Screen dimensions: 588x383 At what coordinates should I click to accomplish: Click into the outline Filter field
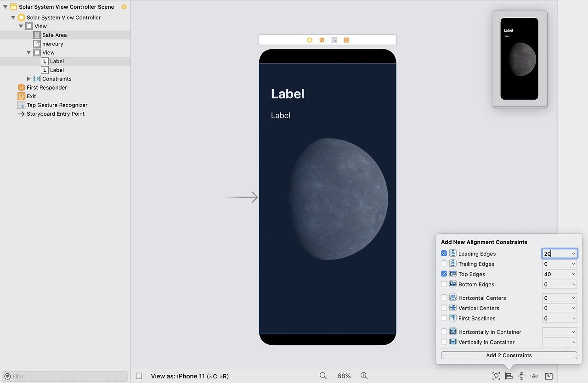(x=65, y=377)
